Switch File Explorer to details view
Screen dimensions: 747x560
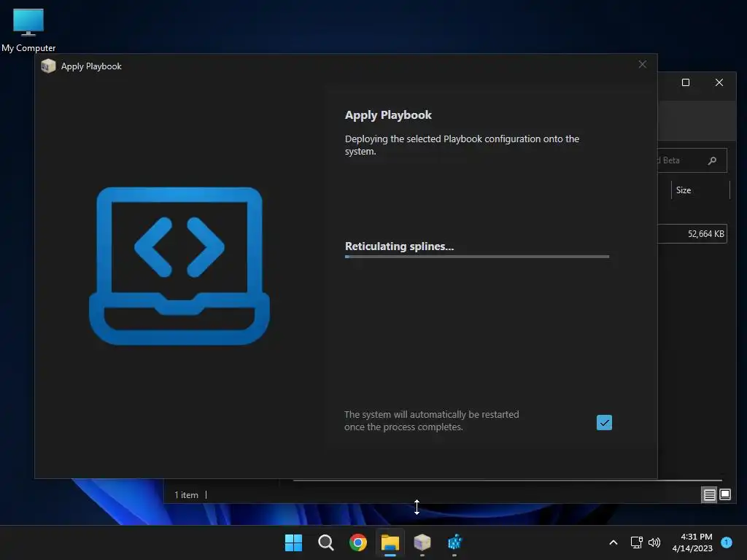709,495
